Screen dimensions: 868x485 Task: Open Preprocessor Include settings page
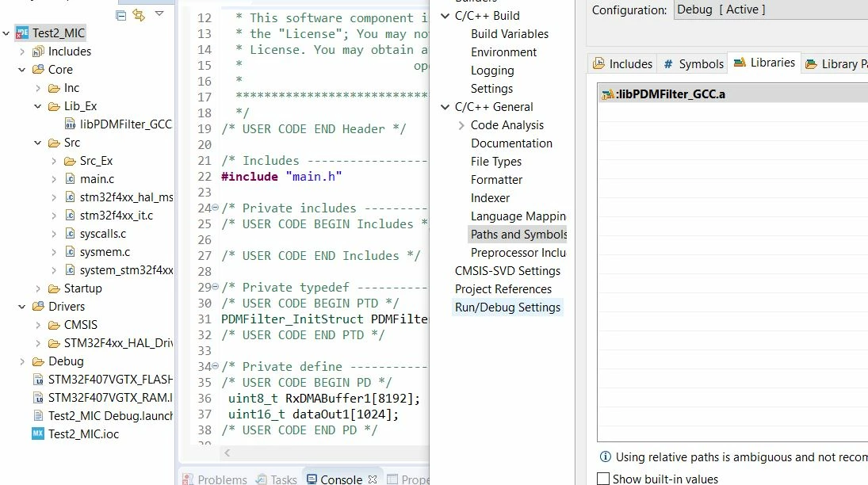518,253
